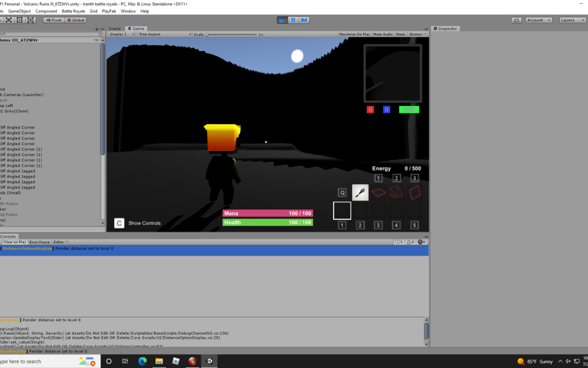Select the red flat floor build piece
Screen dimensions: 588x368
(378, 192)
